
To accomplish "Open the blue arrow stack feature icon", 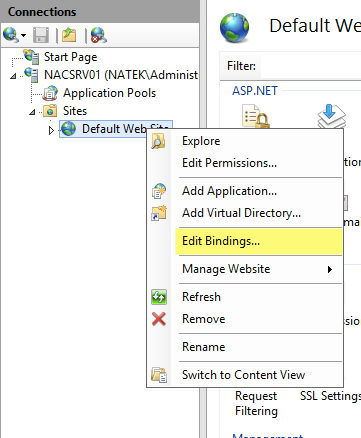I will coord(331,116).
